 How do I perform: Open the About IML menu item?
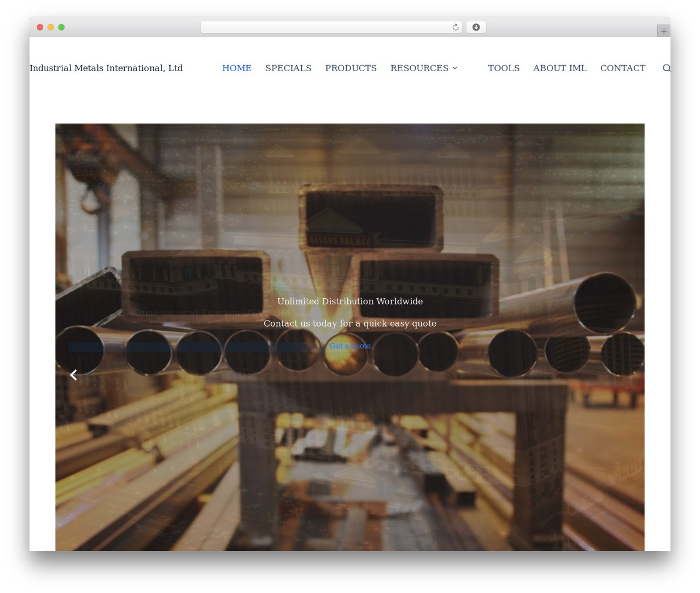click(x=559, y=68)
